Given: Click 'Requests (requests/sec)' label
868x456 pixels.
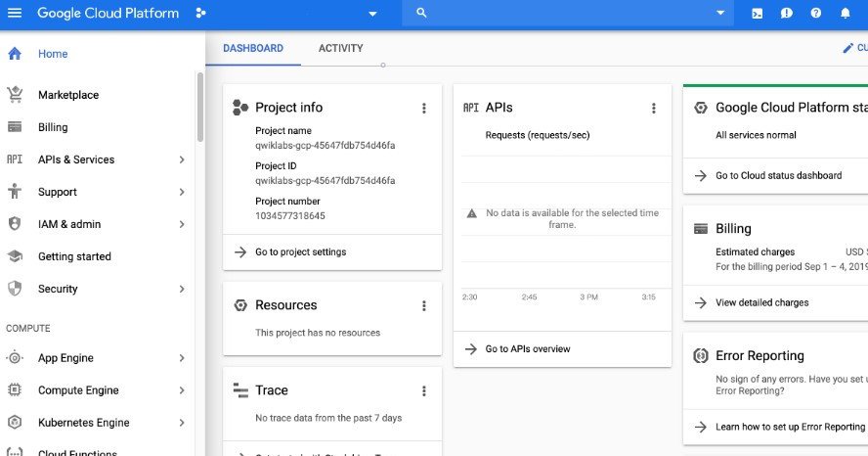Looking at the screenshot, I should 538,135.
